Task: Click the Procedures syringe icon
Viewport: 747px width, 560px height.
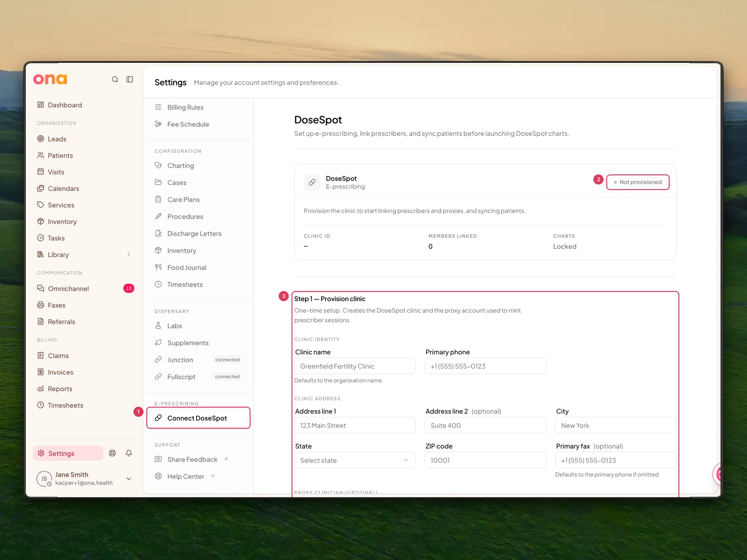Action: (158, 216)
